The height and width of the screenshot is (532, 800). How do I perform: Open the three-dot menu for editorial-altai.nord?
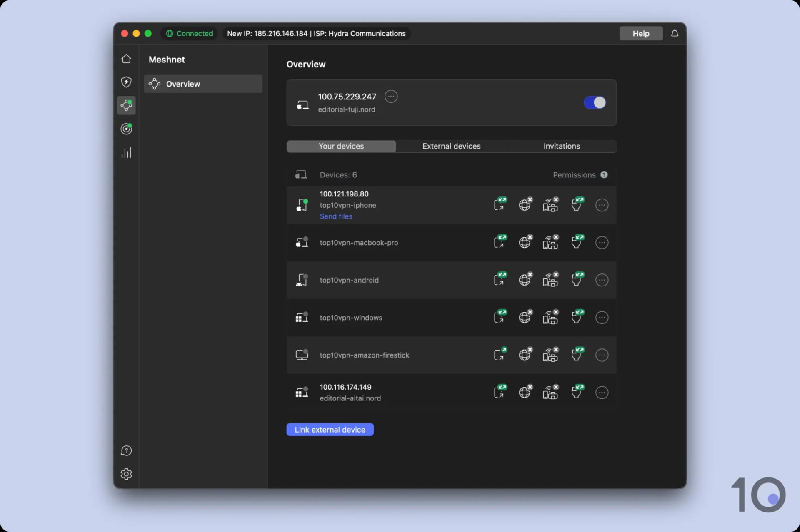602,392
